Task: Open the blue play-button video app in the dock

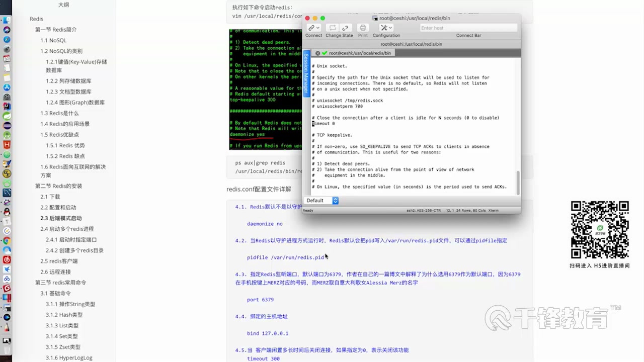Action: [7, 317]
